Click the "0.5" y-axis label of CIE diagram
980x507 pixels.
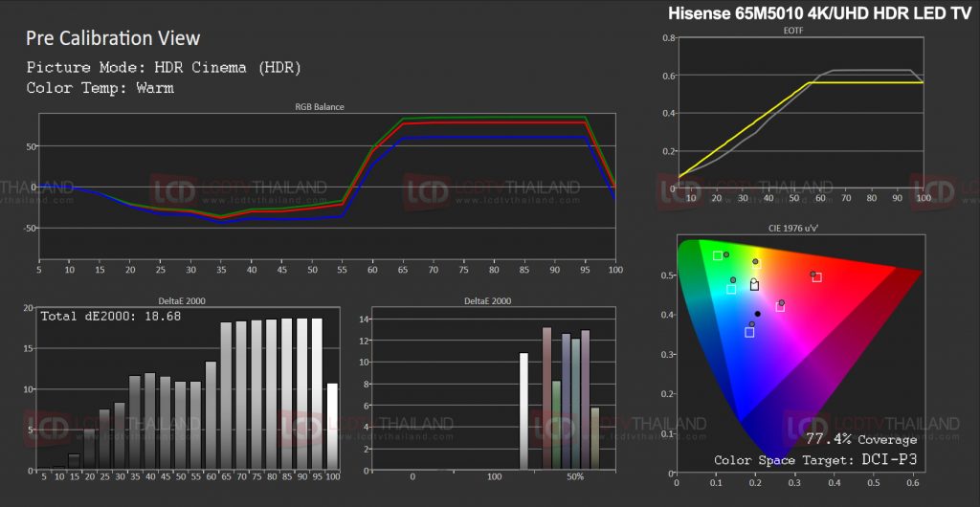coord(666,276)
